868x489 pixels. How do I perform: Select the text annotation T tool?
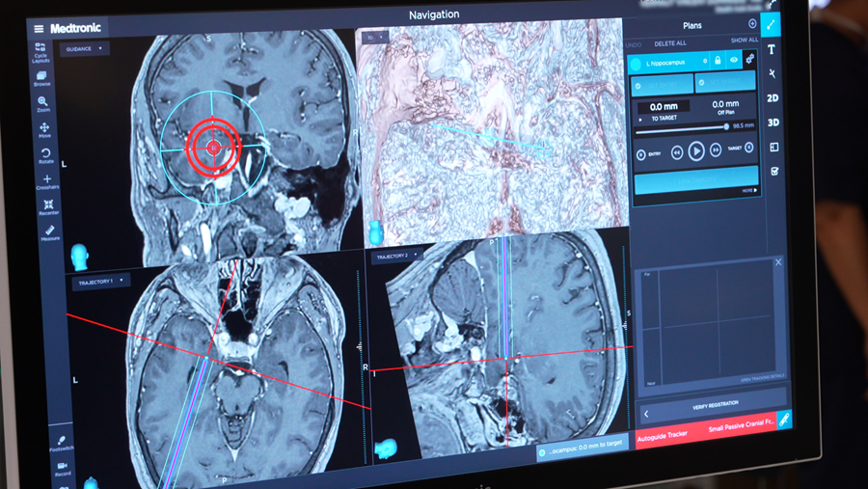[772, 49]
